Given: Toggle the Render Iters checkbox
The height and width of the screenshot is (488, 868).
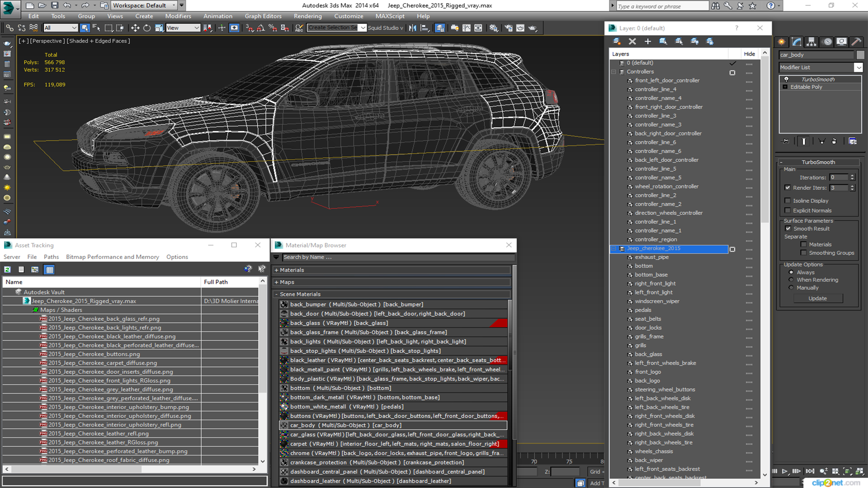Looking at the screenshot, I should (788, 188).
